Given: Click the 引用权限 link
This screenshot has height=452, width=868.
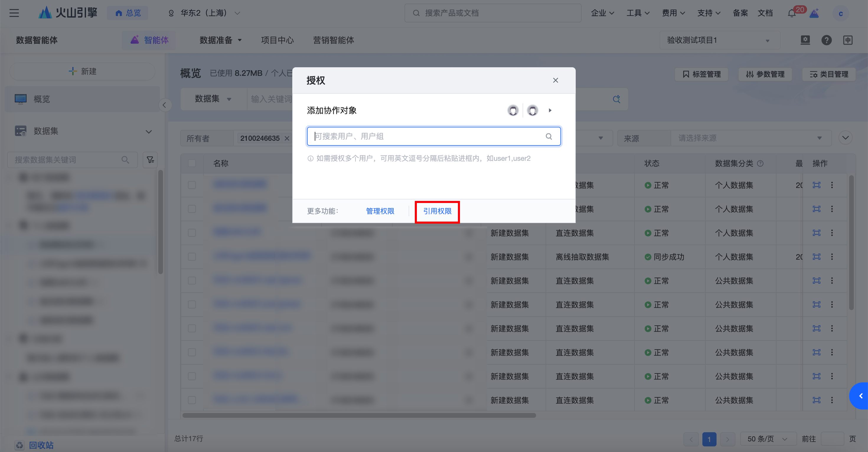Looking at the screenshot, I should pyautogui.click(x=437, y=211).
